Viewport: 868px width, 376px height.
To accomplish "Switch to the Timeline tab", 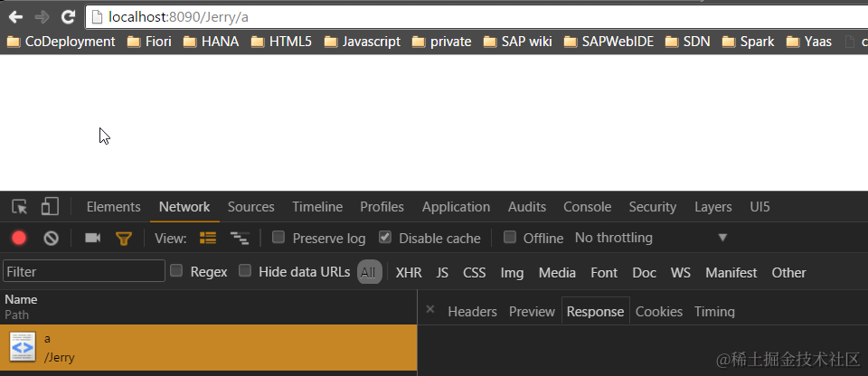I will click(317, 207).
